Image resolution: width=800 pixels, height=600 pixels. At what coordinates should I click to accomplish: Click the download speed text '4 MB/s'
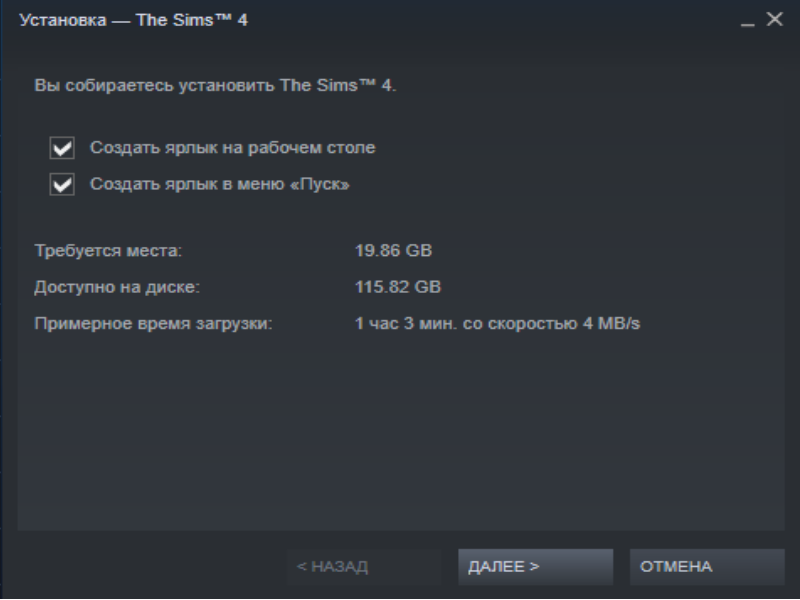coord(611,323)
